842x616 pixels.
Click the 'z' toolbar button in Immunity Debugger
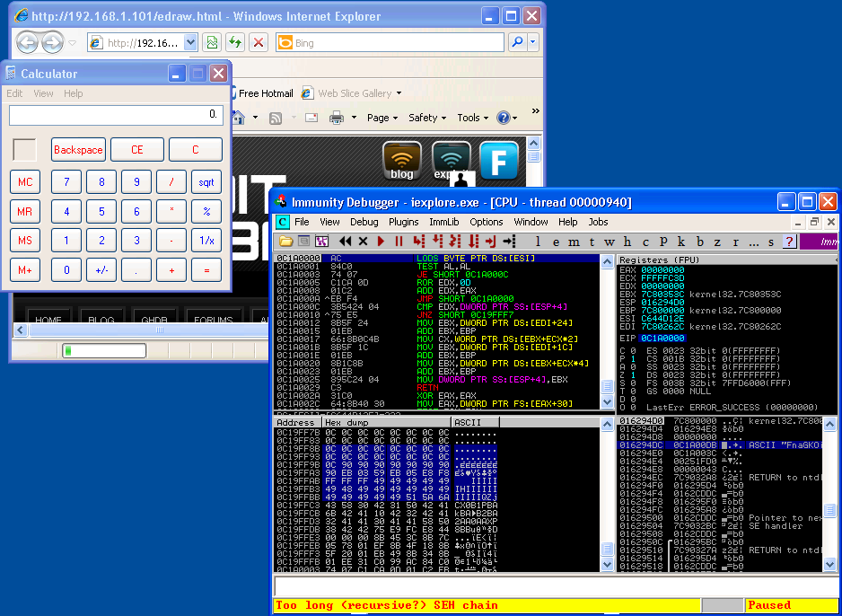(717, 242)
